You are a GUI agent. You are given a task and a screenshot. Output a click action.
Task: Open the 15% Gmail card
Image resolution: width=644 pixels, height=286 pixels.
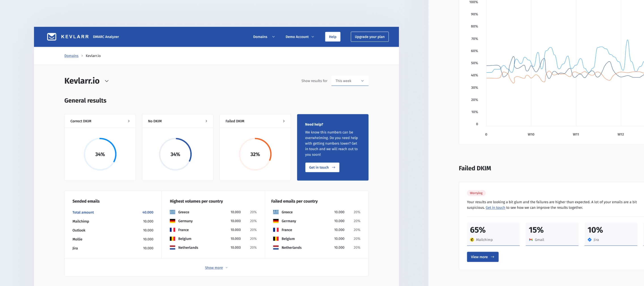click(552, 234)
